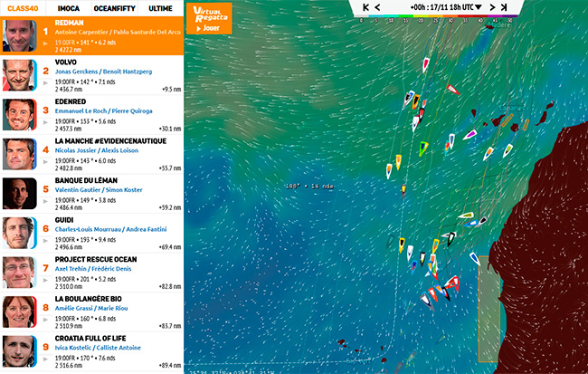Screen dimensions: 588x374
Task: Click the yellow-green boat icon mid-map
Action: [423, 149]
